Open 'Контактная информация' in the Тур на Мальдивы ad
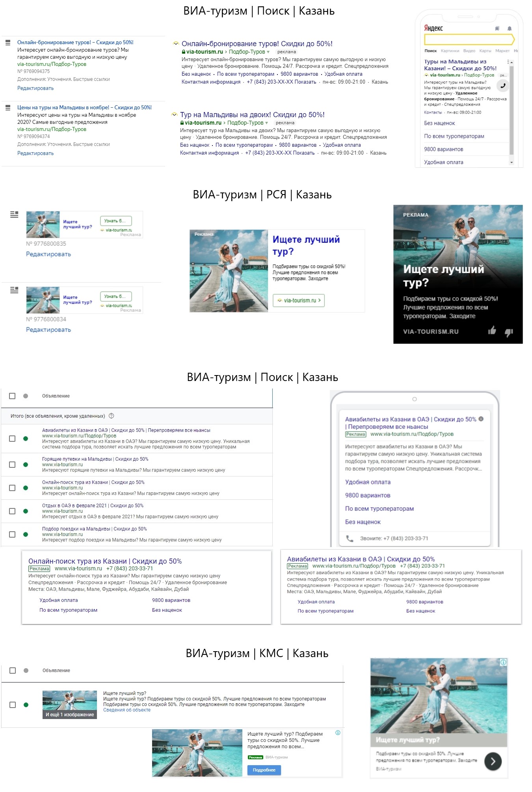Image resolution: width=532 pixels, height=792 pixels. coord(209,153)
